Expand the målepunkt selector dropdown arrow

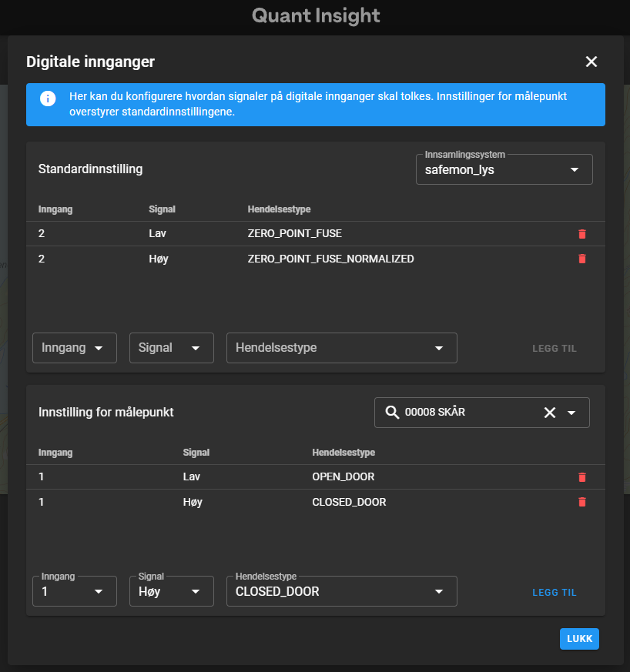(x=571, y=413)
